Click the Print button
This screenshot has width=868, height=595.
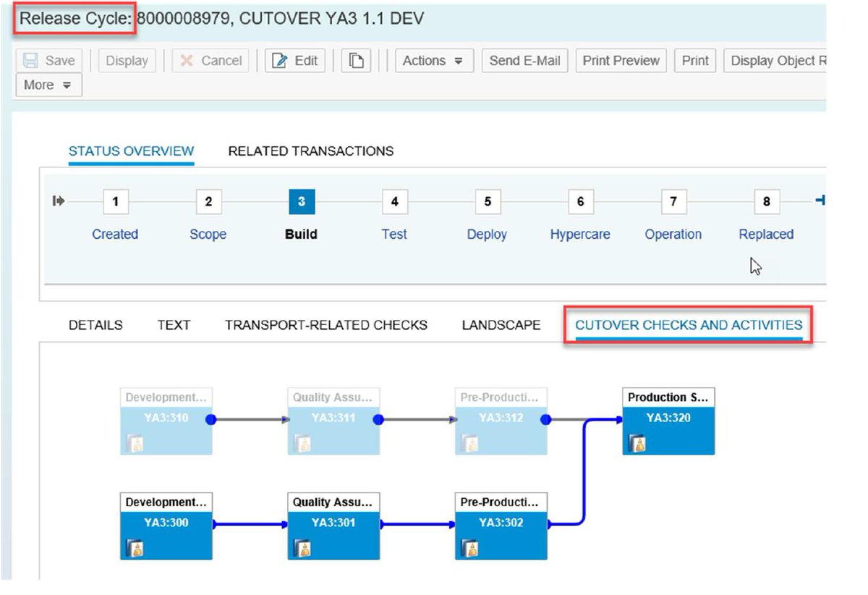695,61
